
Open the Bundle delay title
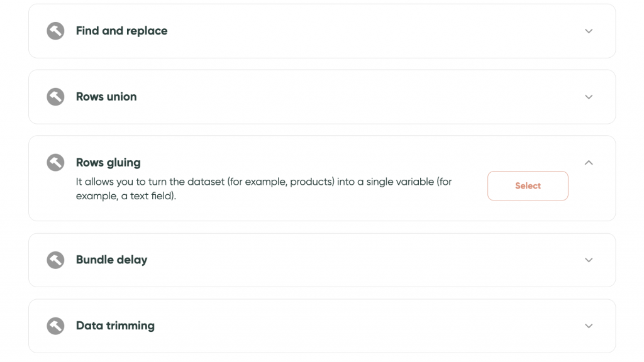point(112,260)
